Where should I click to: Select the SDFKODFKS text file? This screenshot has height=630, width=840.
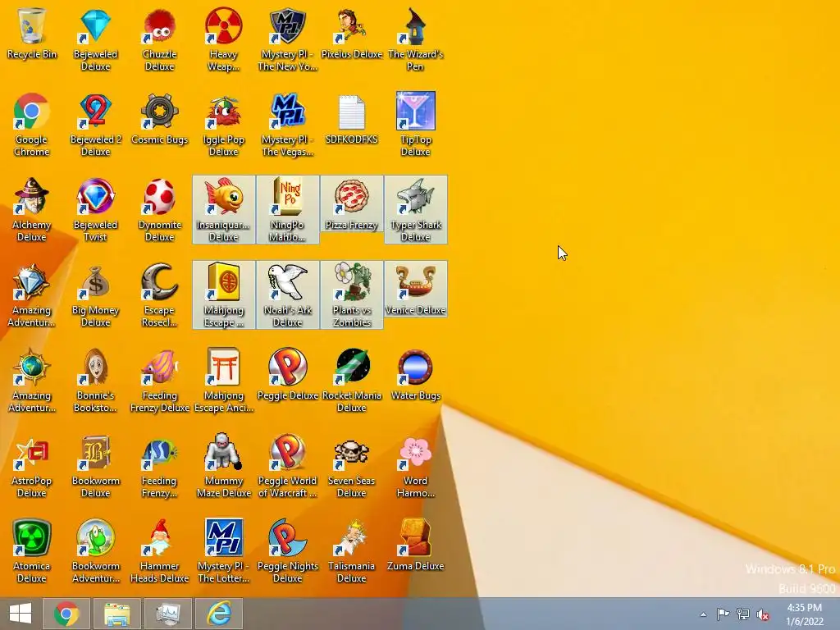click(351, 118)
